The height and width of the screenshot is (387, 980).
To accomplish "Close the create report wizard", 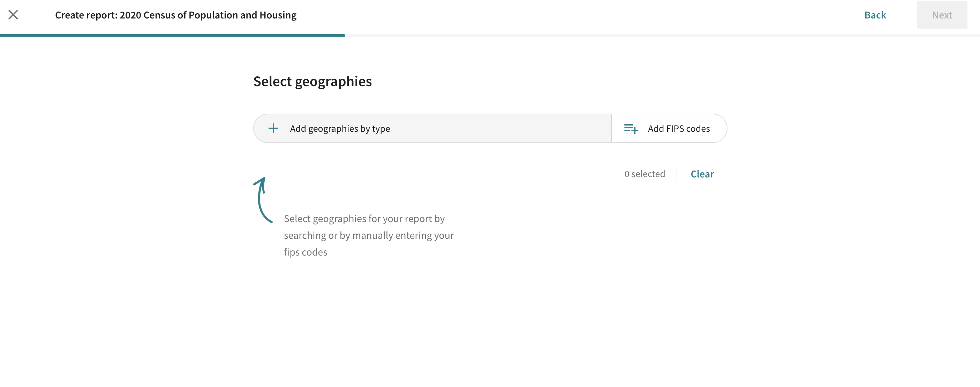I will [x=13, y=15].
